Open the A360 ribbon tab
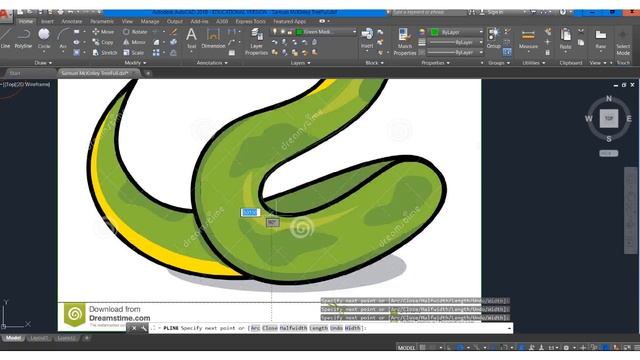The height and width of the screenshot is (360, 640). coord(222,21)
